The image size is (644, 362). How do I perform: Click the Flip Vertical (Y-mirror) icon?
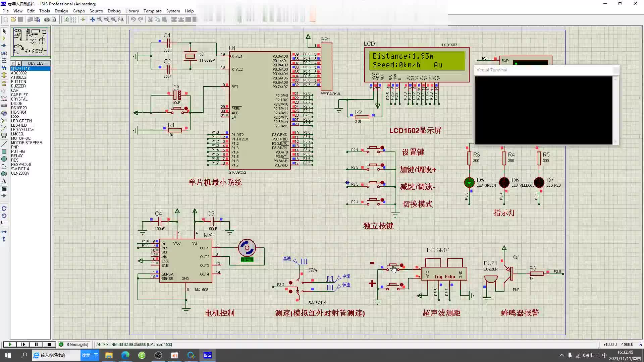(x=4, y=239)
